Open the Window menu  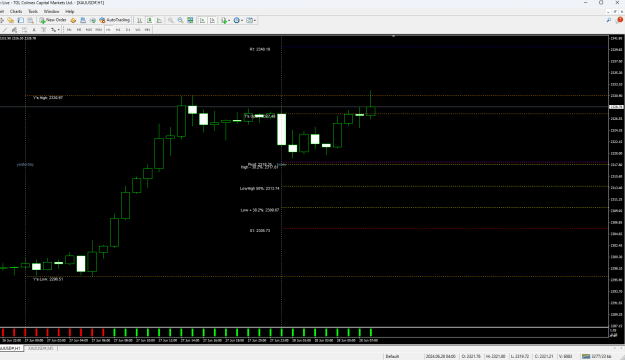(x=51, y=12)
